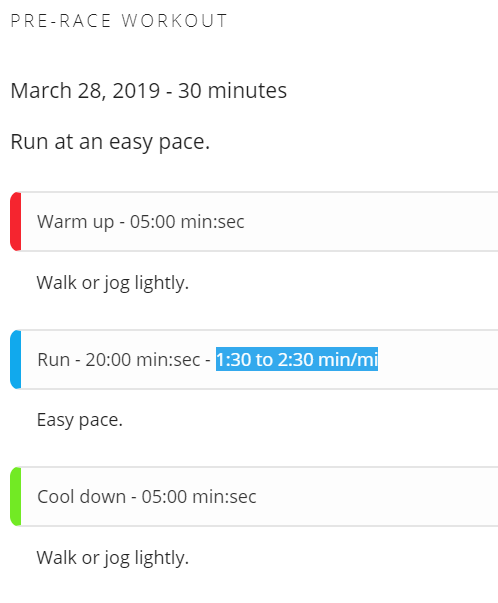Click '30 minutes' in the date line

coord(232,91)
